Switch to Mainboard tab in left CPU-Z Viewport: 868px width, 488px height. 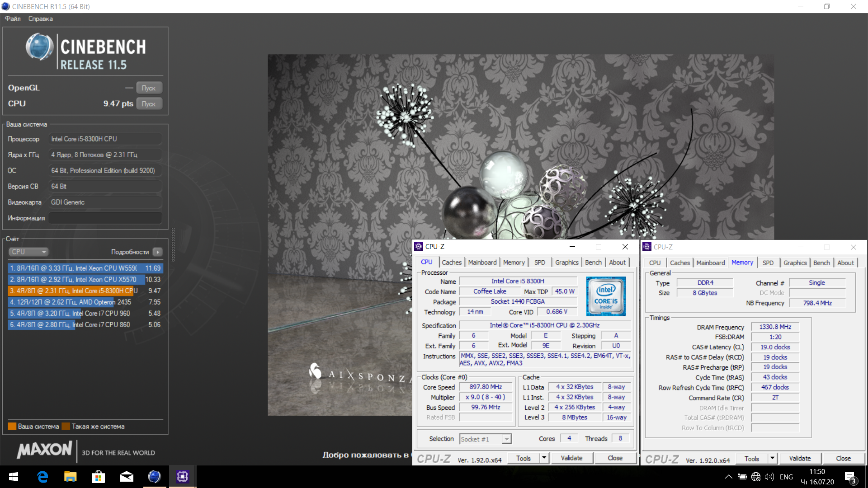click(x=482, y=262)
